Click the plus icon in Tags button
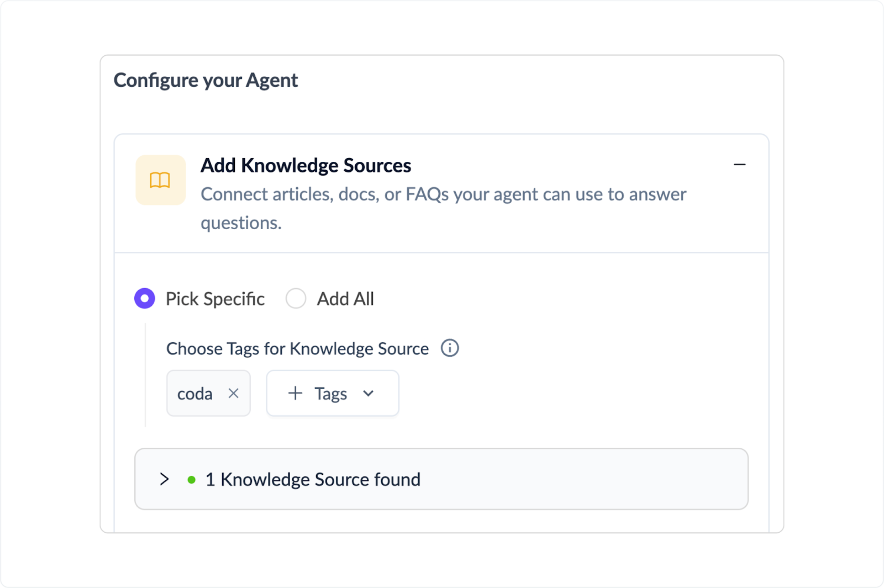The height and width of the screenshot is (588, 884). tap(296, 393)
